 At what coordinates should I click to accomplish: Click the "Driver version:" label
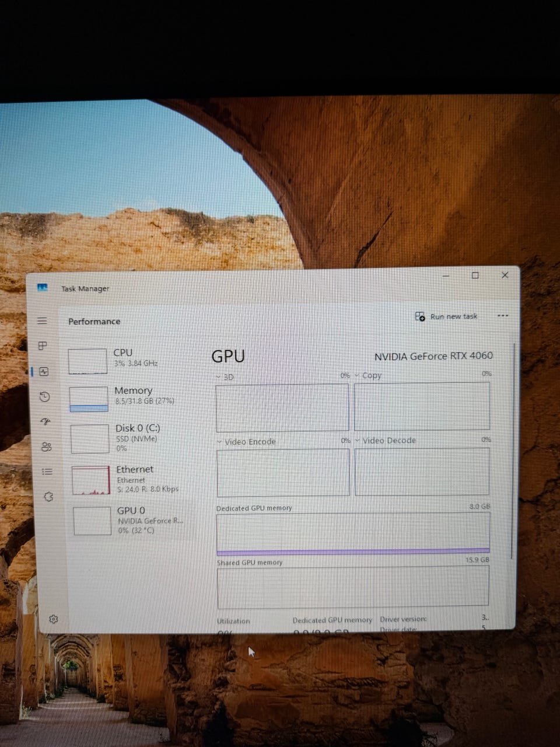pyautogui.click(x=403, y=619)
